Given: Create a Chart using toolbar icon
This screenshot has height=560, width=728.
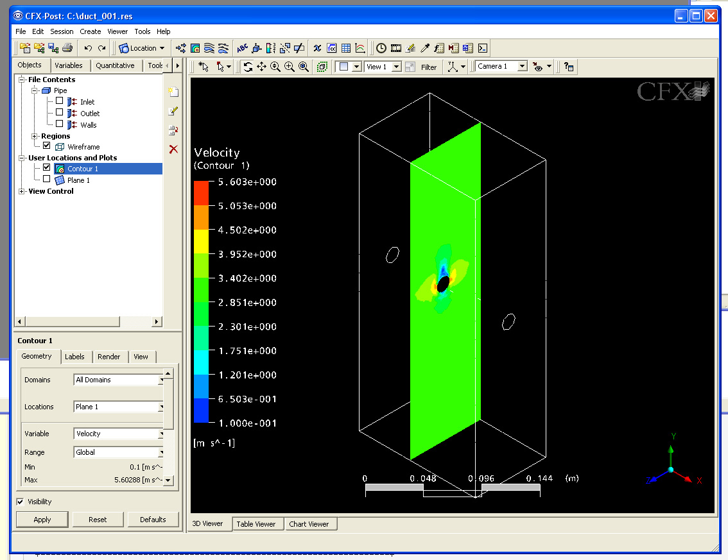Looking at the screenshot, I should pyautogui.click(x=360, y=47).
